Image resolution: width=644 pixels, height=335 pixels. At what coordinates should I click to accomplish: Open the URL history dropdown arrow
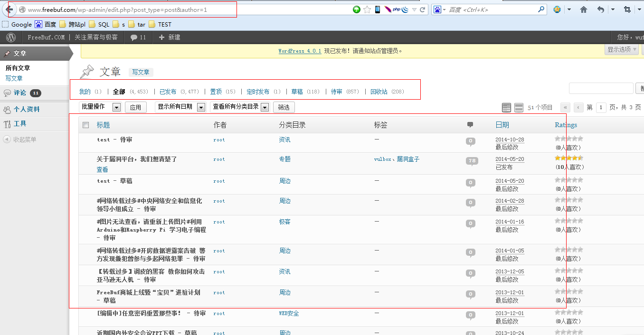point(414,9)
